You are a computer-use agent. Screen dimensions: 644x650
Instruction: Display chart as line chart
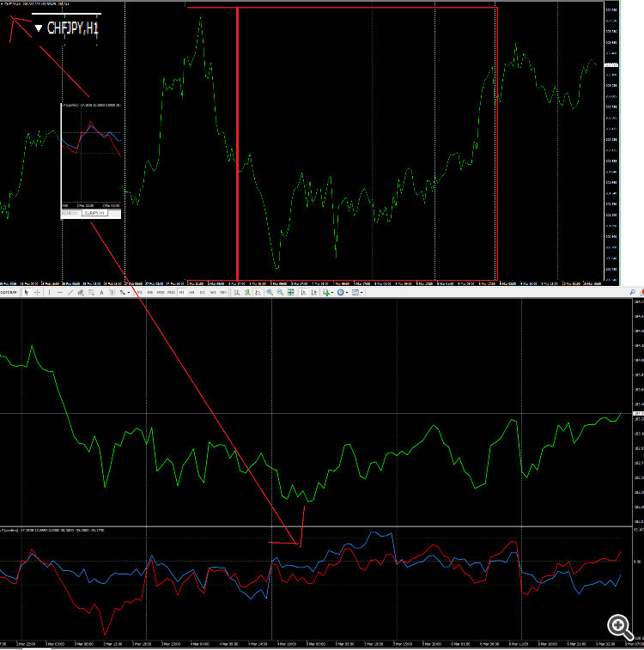(258, 292)
